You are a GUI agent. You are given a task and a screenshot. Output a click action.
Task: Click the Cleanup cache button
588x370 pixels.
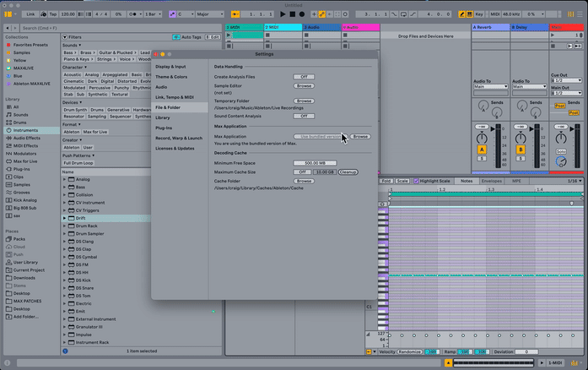tap(348, 171)
